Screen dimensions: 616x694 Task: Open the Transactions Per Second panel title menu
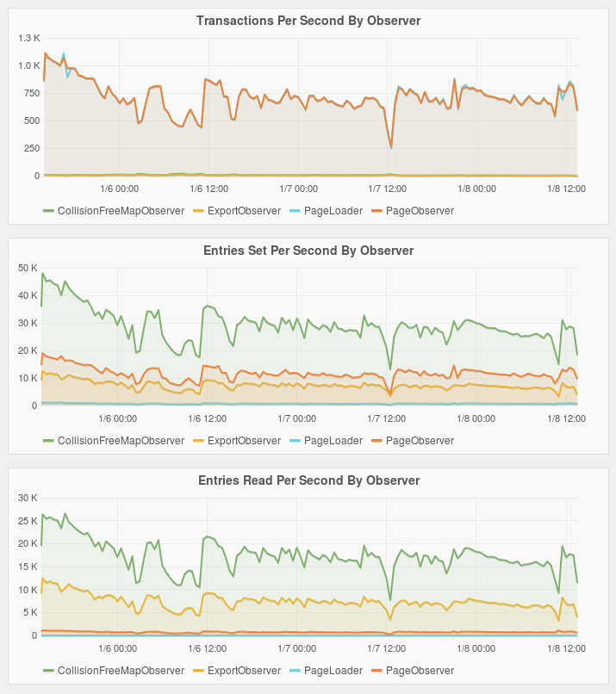[308, 21]
